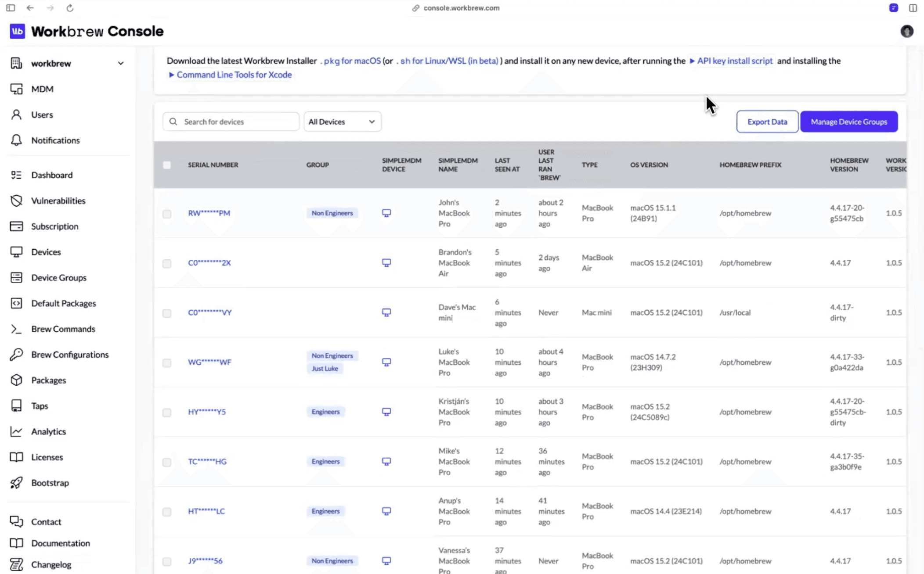Check the box for device RW******PM
Image resolution: width=924 pixels, height=574 pixels.
[x=167, y=214]
